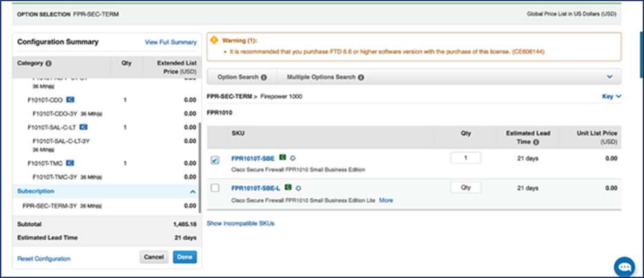
Task: Check the FPR1010T-SBE-L checkbox
Action: [215, 188]
